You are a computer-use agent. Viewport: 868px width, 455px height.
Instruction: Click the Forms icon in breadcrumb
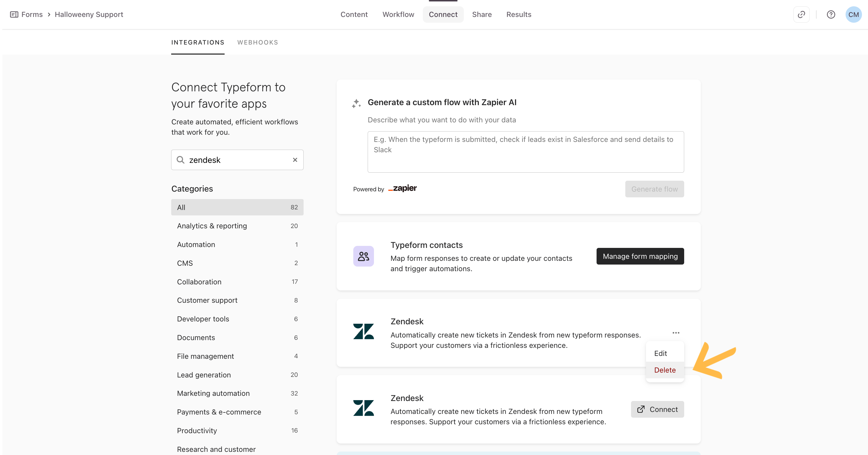14,14
